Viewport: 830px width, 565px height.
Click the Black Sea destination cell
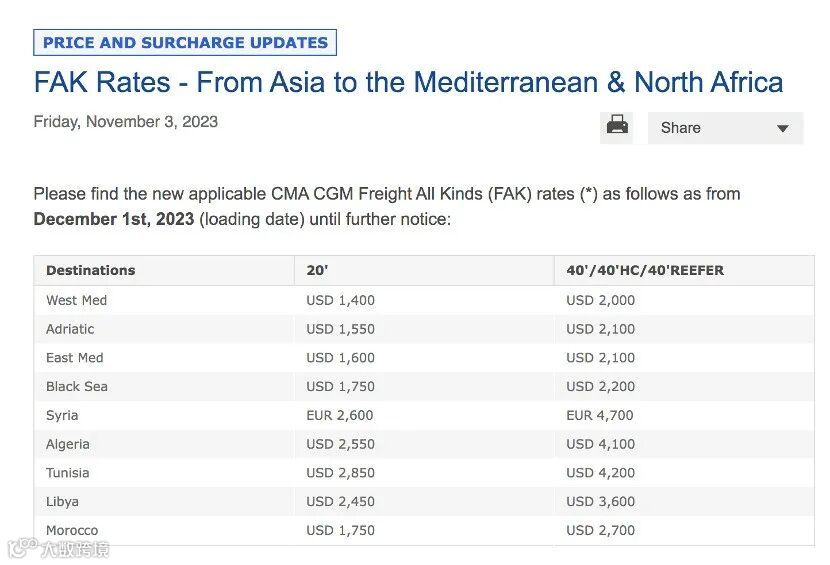77,386
